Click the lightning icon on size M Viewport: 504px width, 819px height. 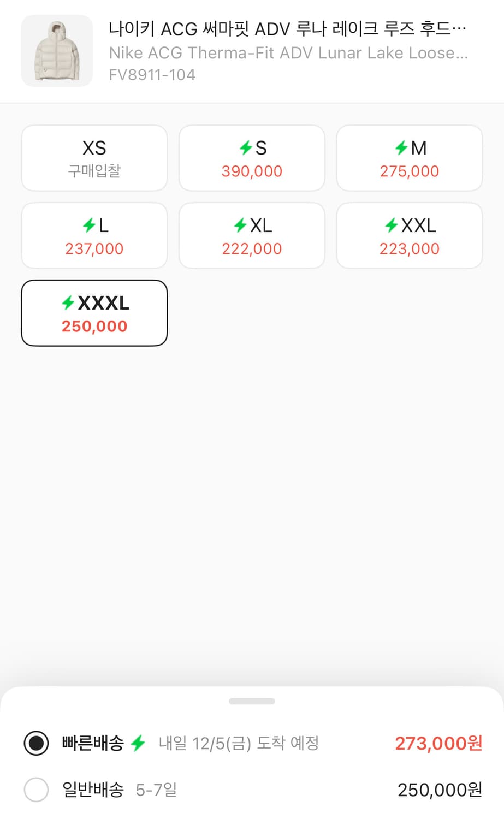tap(401, 147)
